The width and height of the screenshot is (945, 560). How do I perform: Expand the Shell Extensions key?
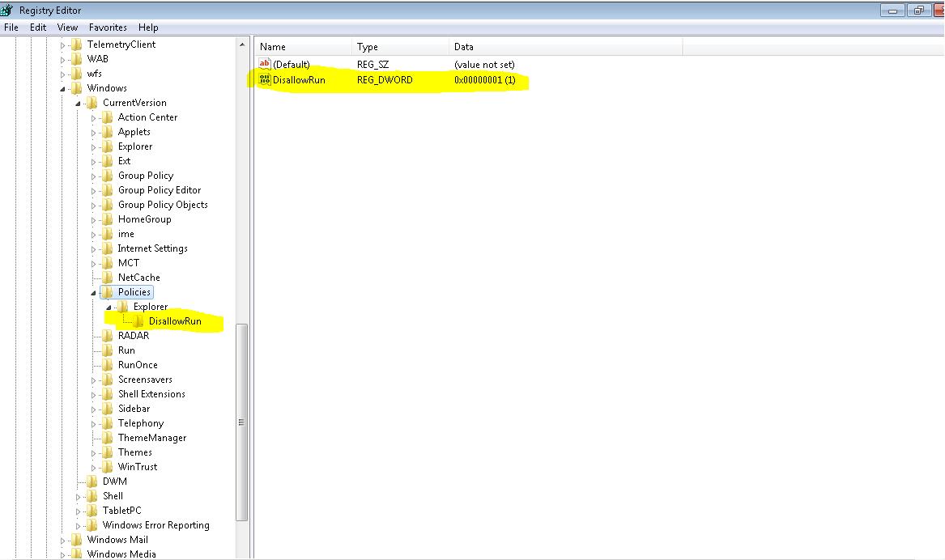(x=93, y=394)
